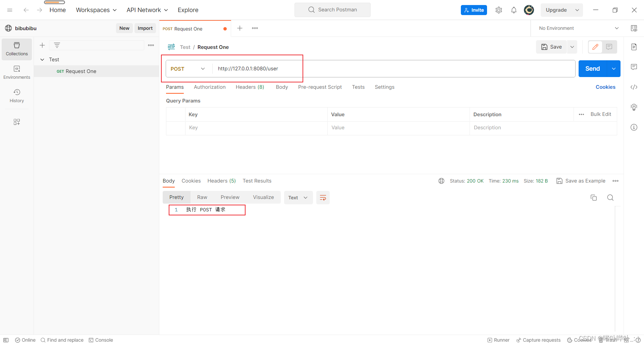Open the response Cookies tab
644x345 pixels.
(191, 181)
